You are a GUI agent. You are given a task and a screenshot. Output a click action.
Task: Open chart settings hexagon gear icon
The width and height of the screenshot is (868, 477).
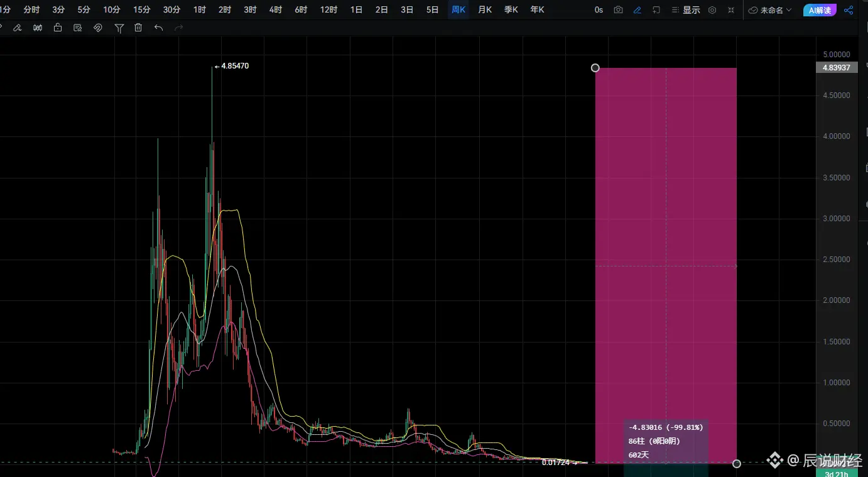712,10
